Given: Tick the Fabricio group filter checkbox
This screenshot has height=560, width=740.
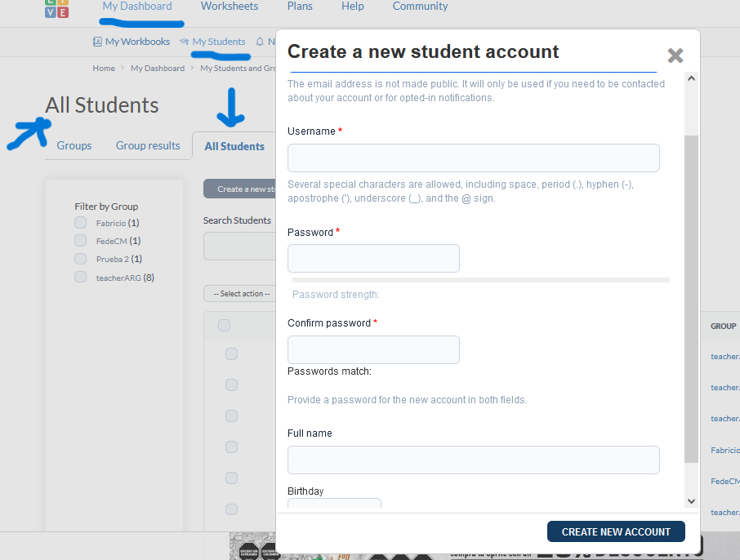Looking at the screenshot, I should click(x=80, y=223).
